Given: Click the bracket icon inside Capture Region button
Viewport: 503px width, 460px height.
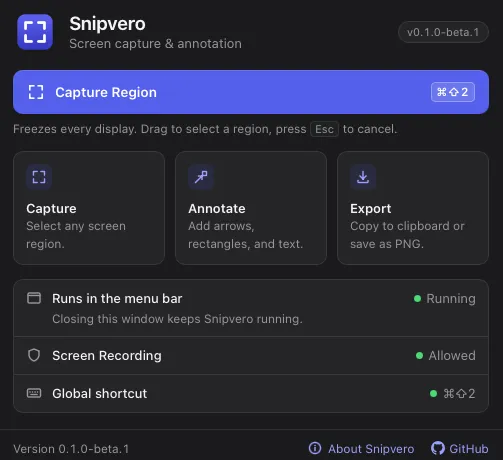Looking at the screenshot, I should [x=36, y=92].
